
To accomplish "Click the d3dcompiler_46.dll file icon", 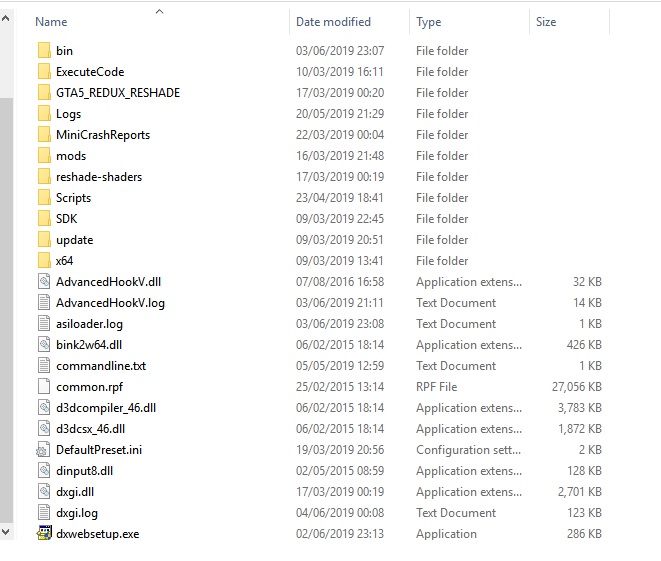I will point(44,408).
